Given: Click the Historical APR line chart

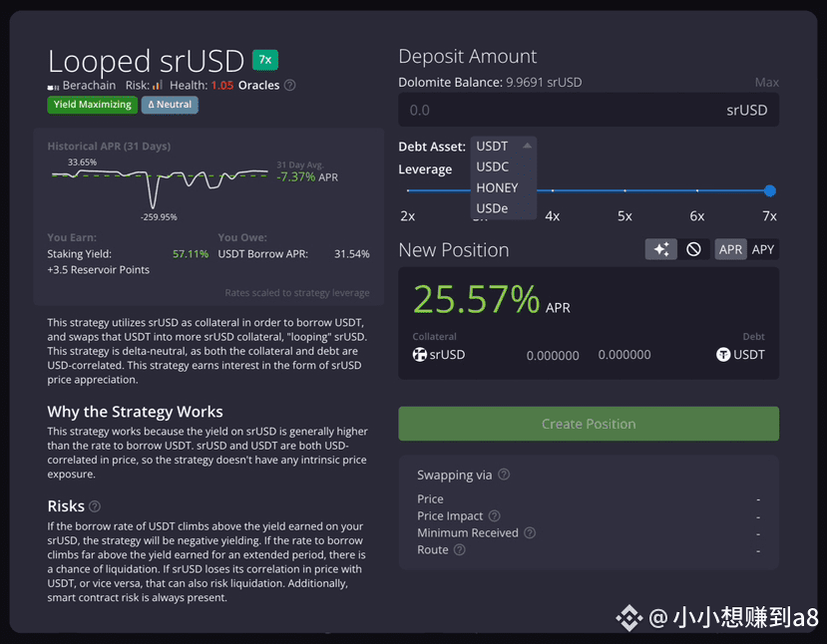Looking at the screenshot, I should click(160, 188).
